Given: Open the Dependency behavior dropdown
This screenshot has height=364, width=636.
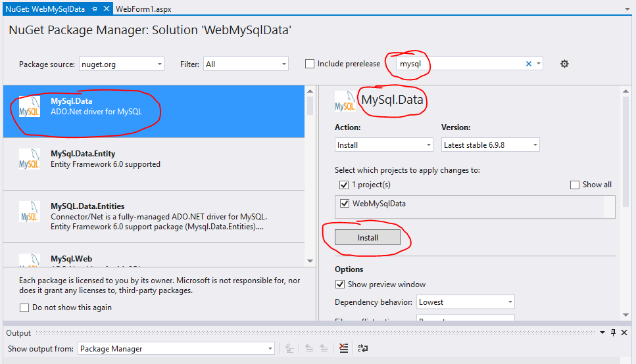Looking at the screenshot, I should 466,302.
